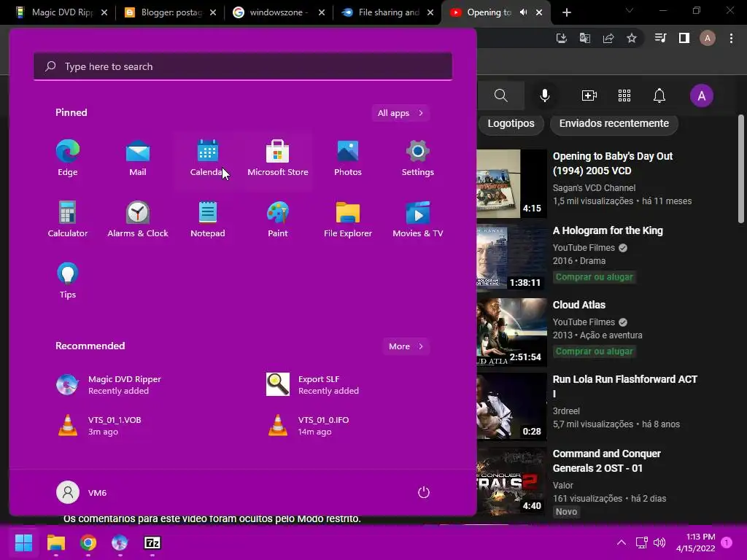Open the Mail app
The height and width of the screenshot is (560, 747).
[138, 158]
